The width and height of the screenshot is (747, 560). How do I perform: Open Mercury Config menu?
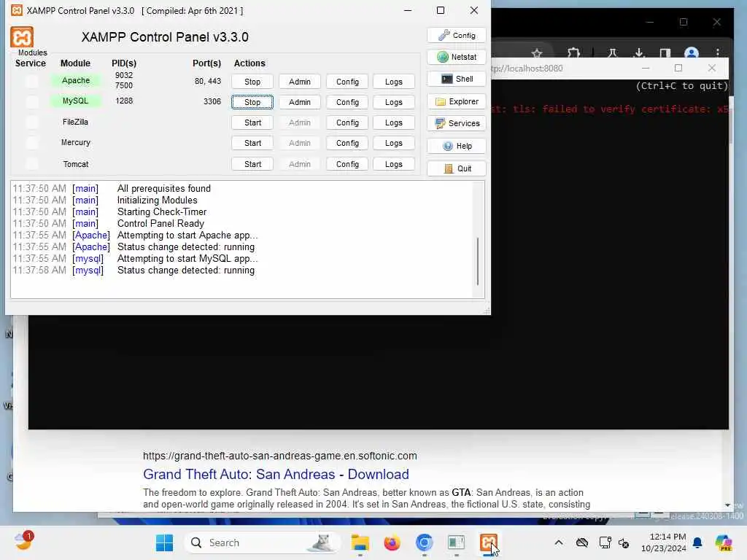pos(347,144)
